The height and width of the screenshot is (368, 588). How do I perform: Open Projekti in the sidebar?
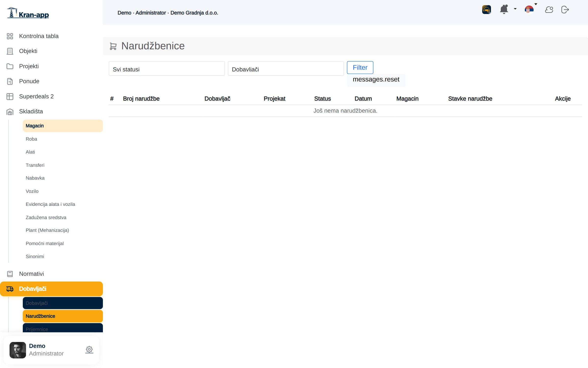pyautogui.click(x=51, y=66)
